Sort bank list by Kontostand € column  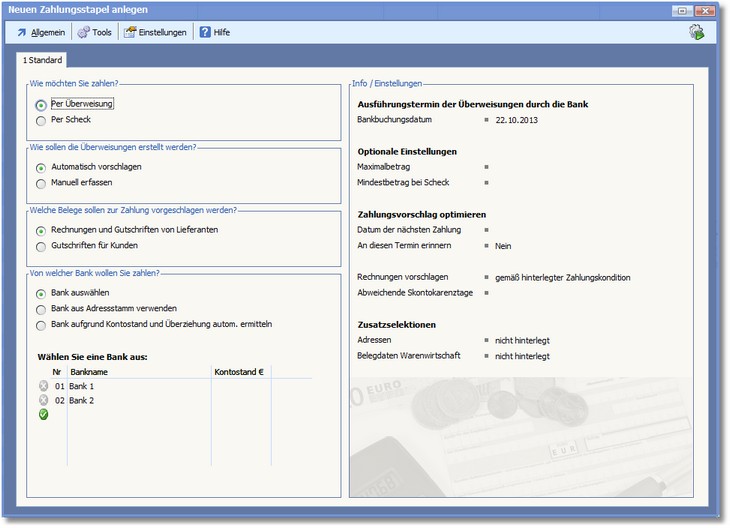point(240,372)
